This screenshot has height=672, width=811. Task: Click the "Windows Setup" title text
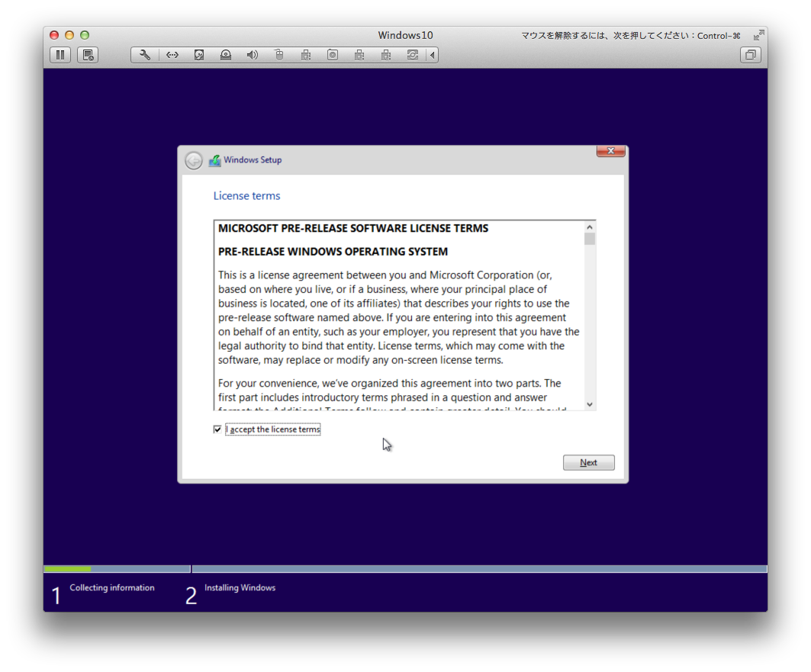pos(253,160)
